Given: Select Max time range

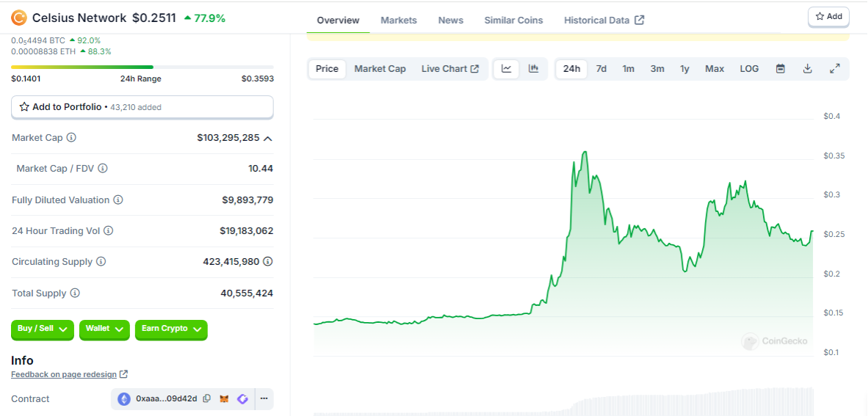Looking at the screenshot, I should click(715, 68).
